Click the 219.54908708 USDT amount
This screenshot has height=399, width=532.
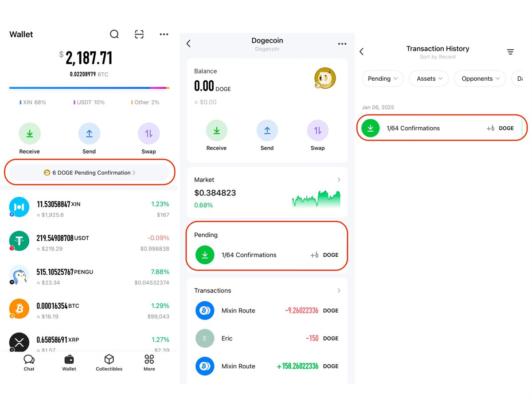[x=63, y=238]
